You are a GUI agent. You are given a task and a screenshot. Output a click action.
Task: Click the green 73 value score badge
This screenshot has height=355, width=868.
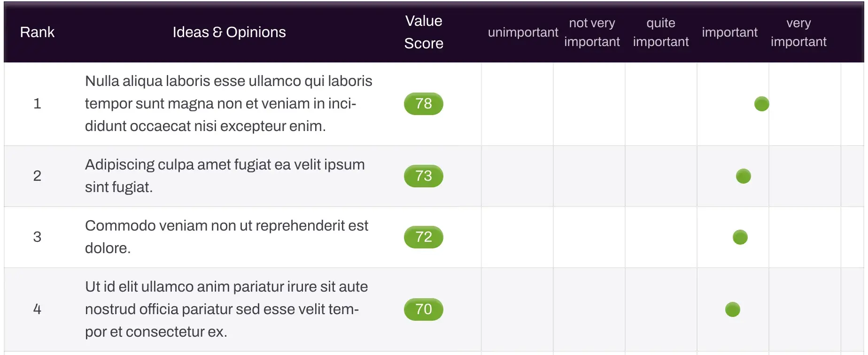(x=423, y=176)
